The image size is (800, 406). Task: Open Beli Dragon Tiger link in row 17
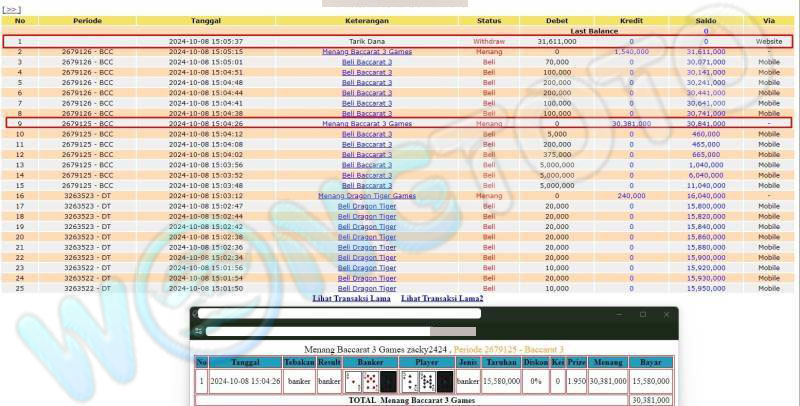click(x=367, y=206)
